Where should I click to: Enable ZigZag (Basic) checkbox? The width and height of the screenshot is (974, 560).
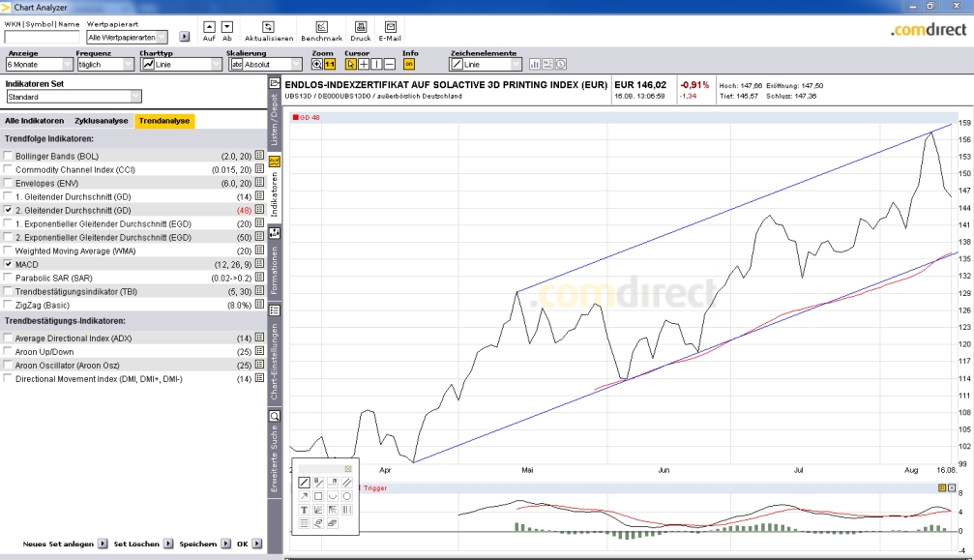click(8, 305)
